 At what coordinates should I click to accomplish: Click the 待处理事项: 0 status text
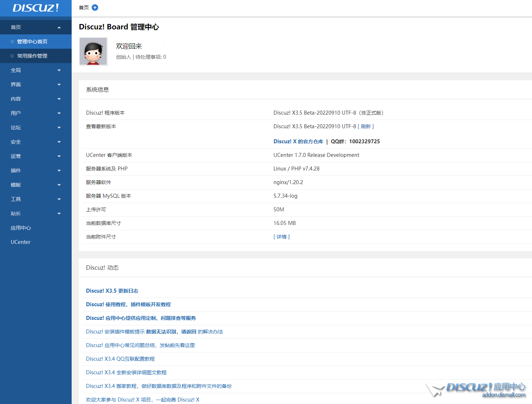[x=151, y=57]
